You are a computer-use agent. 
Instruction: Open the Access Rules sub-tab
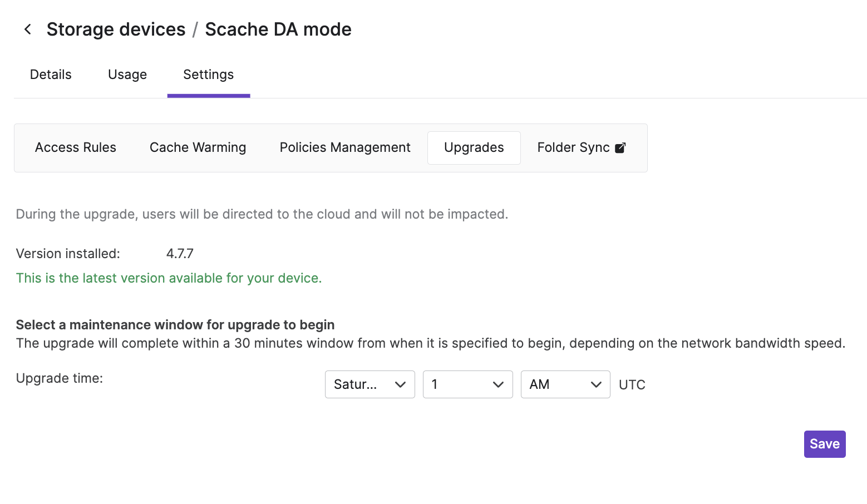click(x=76, y=147)
